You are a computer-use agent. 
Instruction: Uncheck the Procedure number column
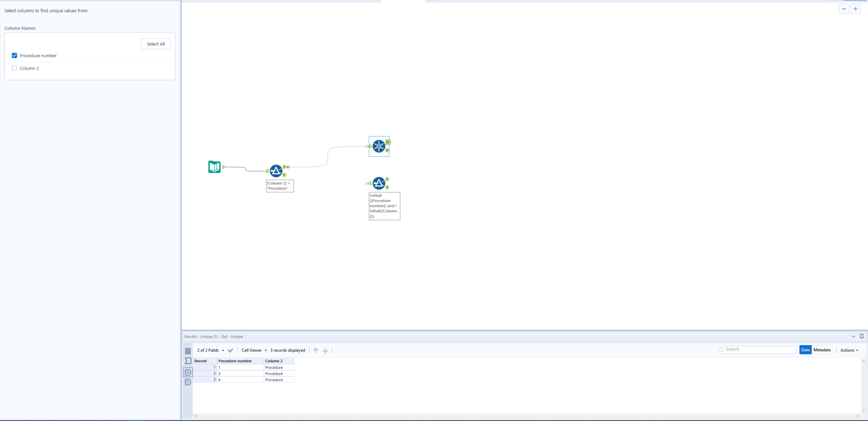14,56
